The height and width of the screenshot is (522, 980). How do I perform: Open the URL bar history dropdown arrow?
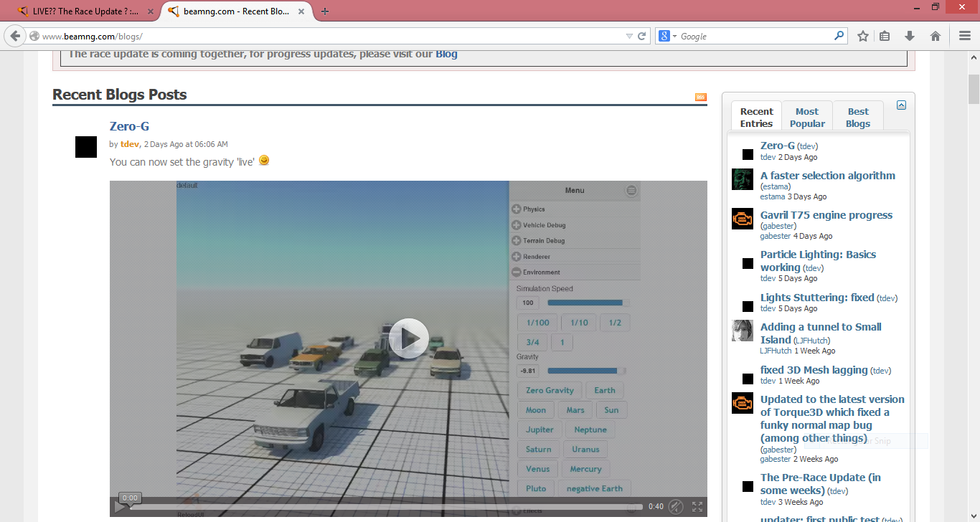tap(629, 36)
